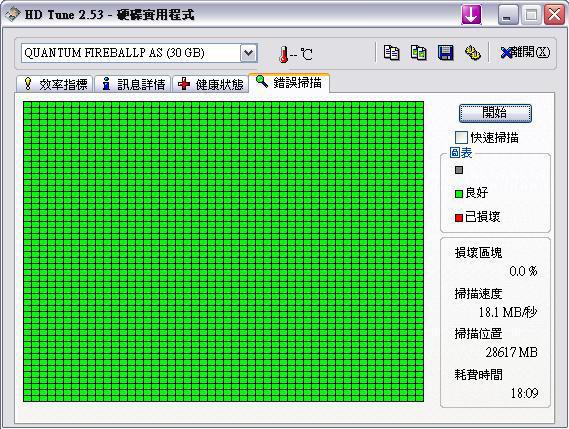Click the 離開 exit button
Screen dimensions: 569x429
point(525,53)
